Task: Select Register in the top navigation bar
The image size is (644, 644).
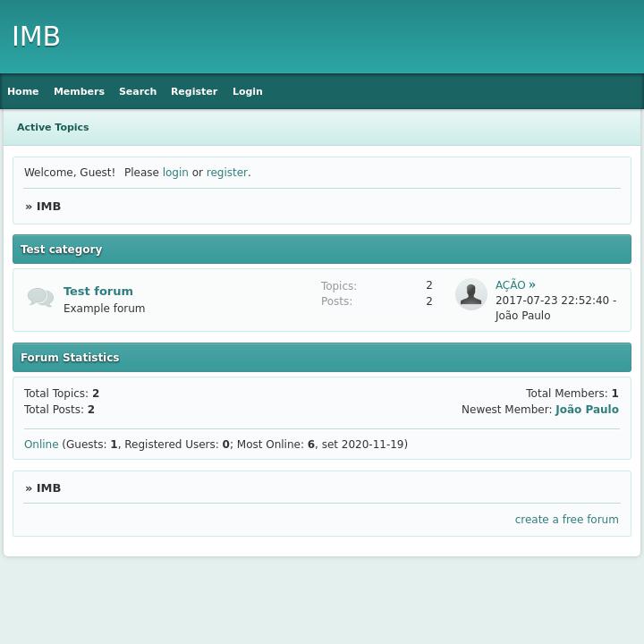Action: 194,91
